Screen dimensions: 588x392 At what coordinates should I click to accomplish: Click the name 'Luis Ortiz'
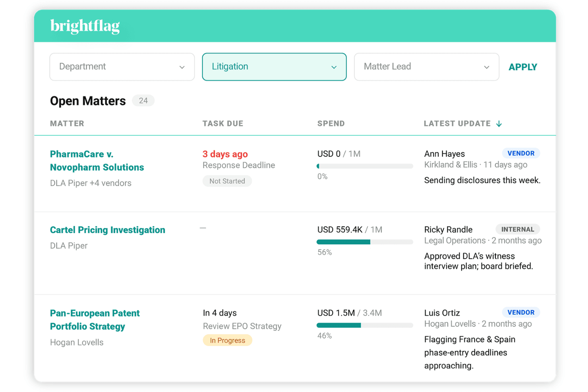coord(442,313)
